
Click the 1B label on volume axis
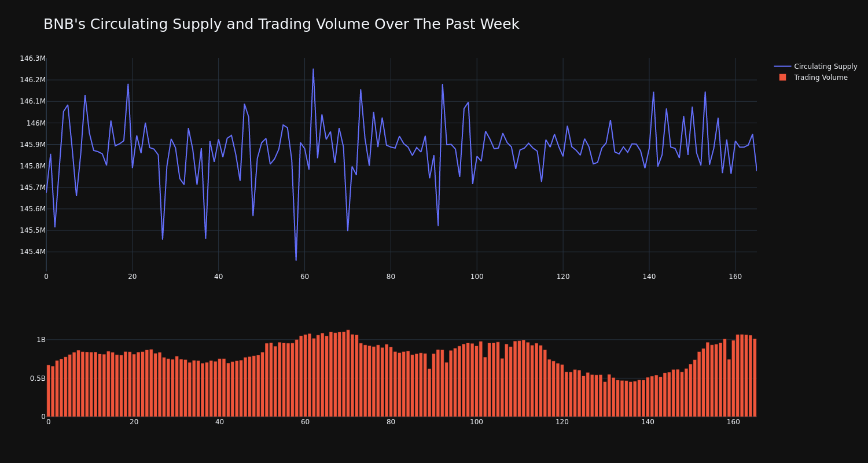pos(41,340)
